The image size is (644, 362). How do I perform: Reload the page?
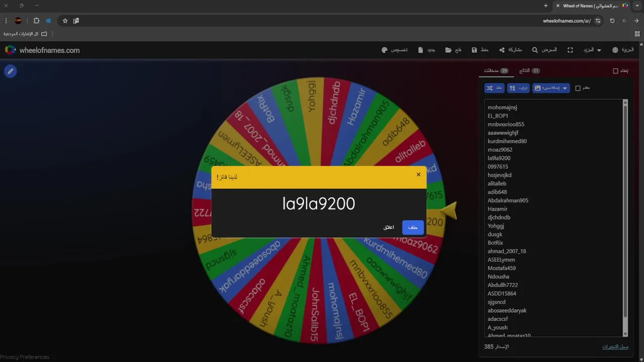[612, 21]
